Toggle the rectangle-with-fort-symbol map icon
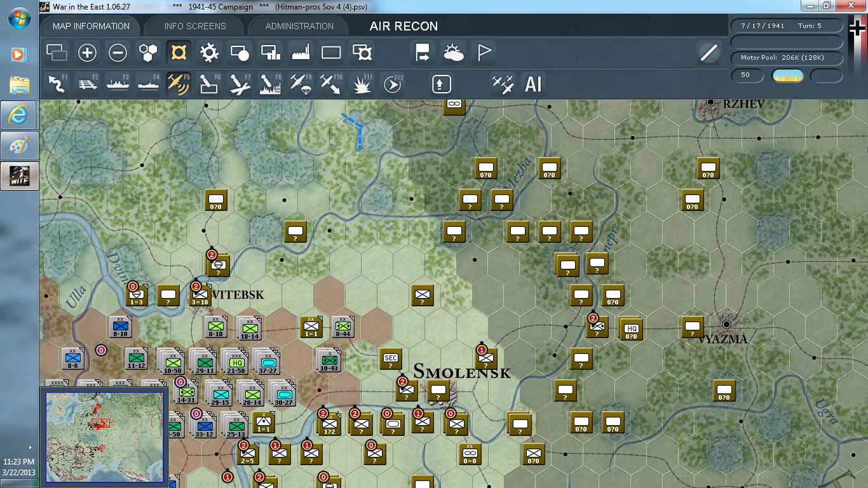 click(x=362, y=53)
